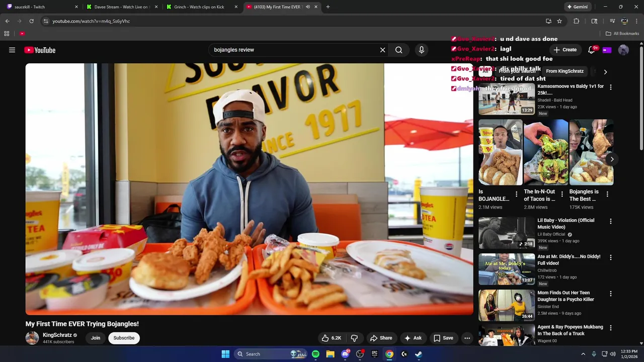This screenshot has height=362, width=644.
Task: Open Lil Baby Violation video title
Action: [566, 224]
